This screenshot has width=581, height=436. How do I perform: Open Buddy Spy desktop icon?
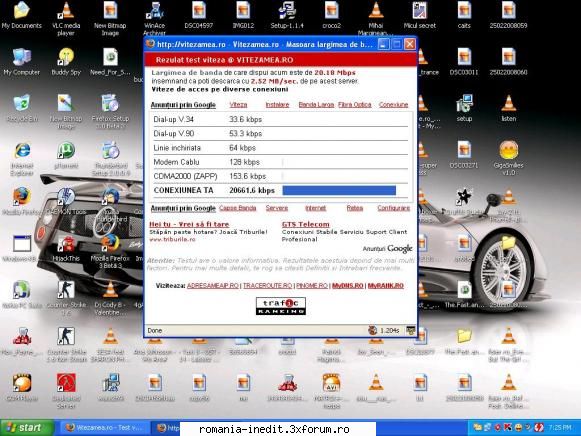66,62
